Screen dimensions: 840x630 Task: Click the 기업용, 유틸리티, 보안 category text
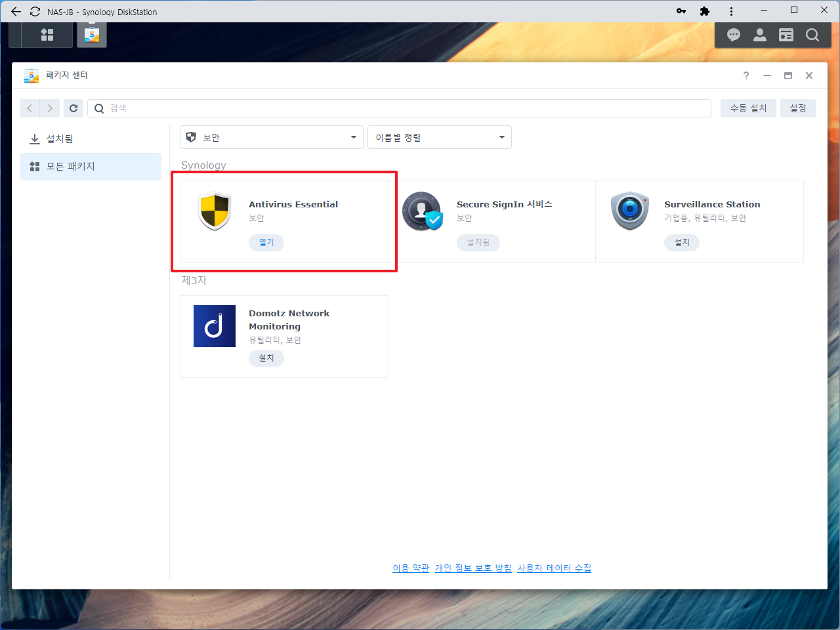coord(705,218)
